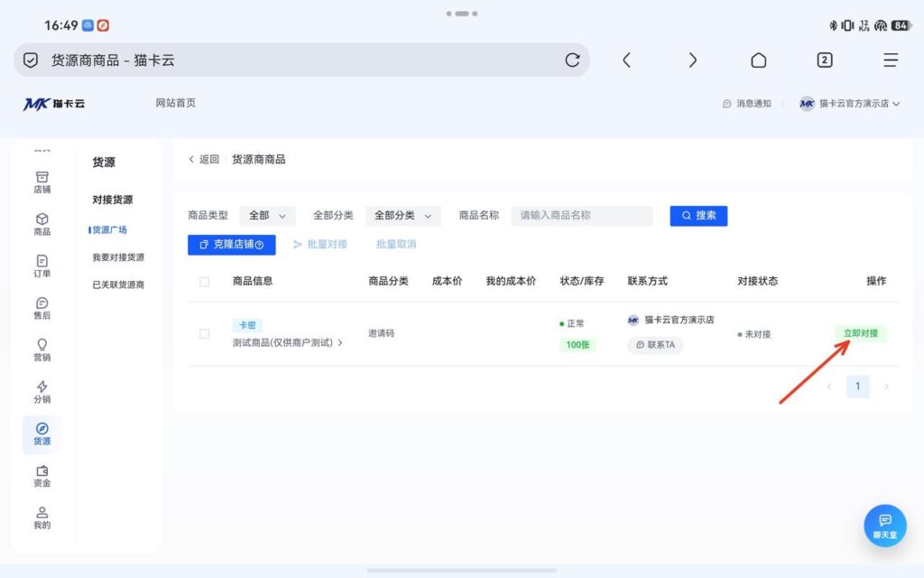Tap the battery indicator in status bar

(901, 25)
